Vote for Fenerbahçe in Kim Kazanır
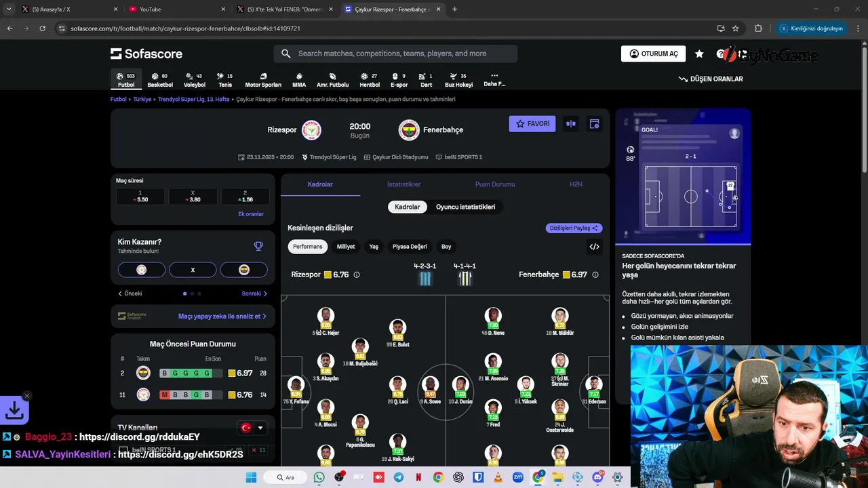Image resolution: width=868 pixels, height=488 pixels. coord(244,270)
